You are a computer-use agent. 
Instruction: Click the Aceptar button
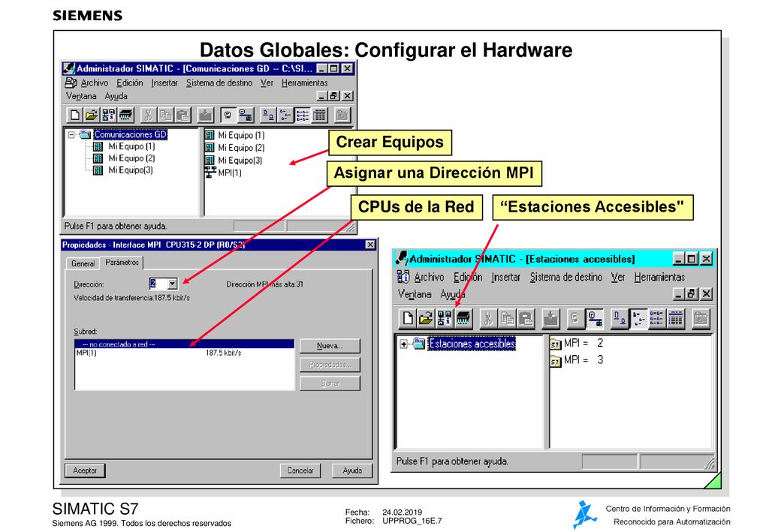tap(85, 470)
